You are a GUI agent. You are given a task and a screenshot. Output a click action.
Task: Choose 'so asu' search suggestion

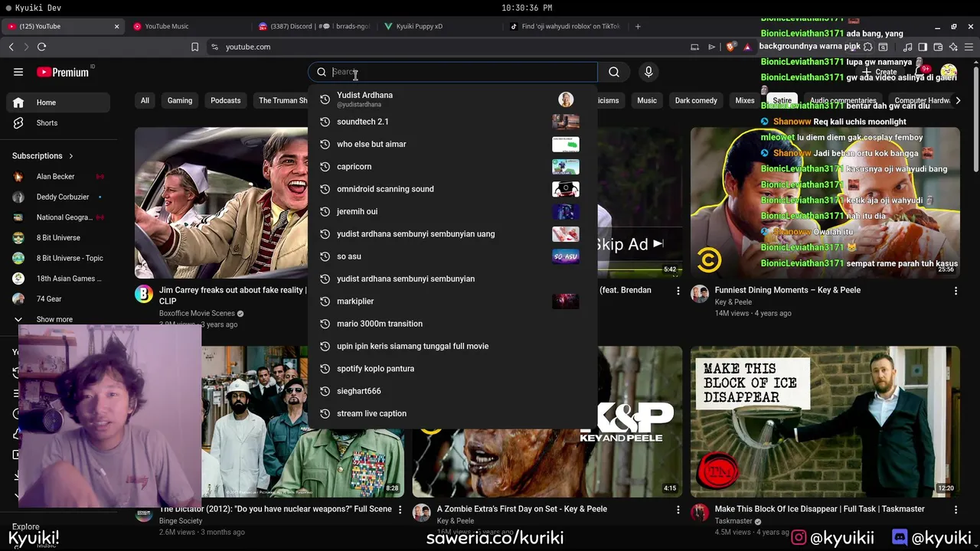point(452,256)
